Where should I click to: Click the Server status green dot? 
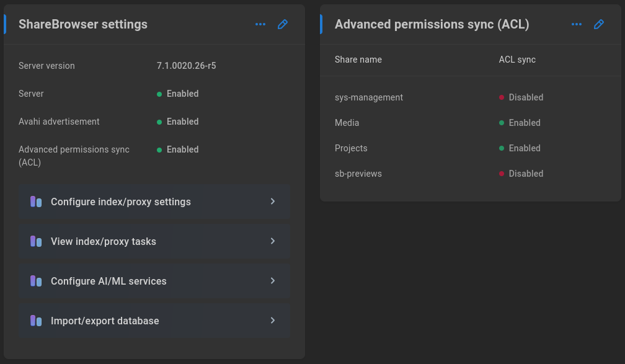pyautogui.click(x=159, y=94)
